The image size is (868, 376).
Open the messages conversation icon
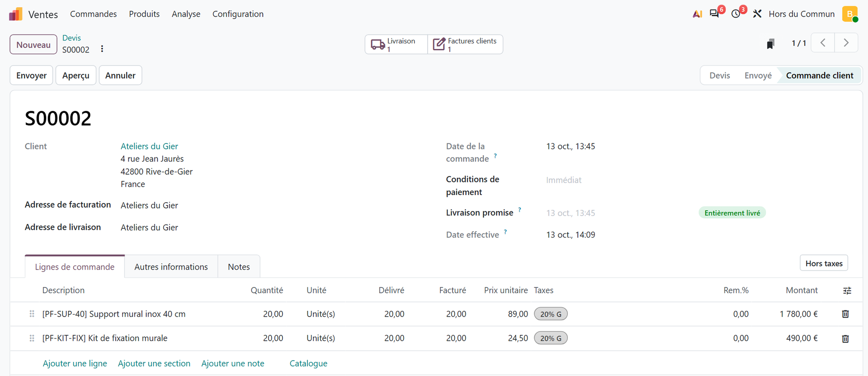714,14
